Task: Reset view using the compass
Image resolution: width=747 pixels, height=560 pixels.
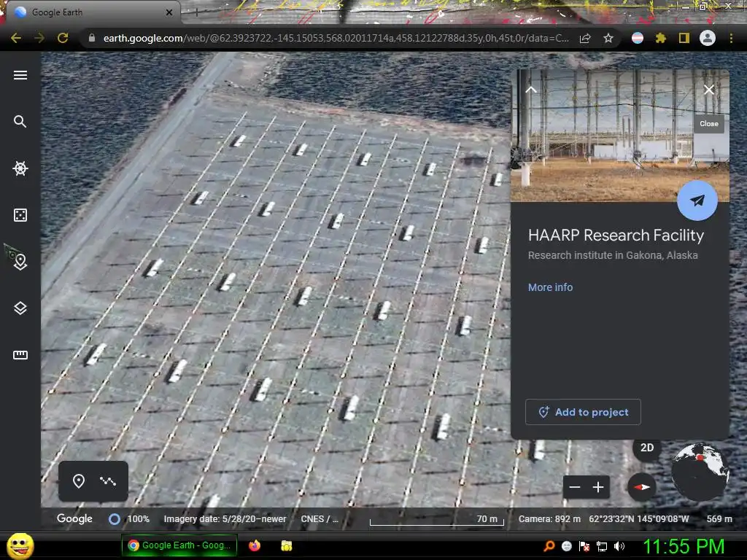Action: (x=642, y=486)
